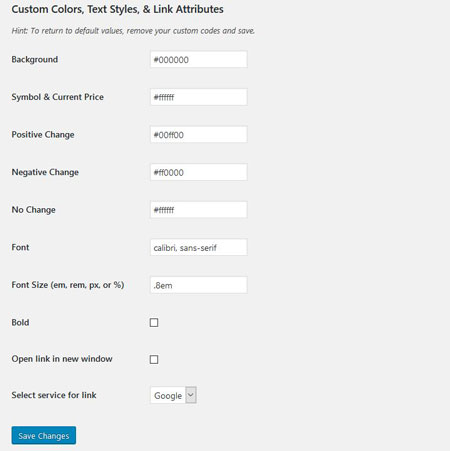Click the No Change color field

[199, 210]
